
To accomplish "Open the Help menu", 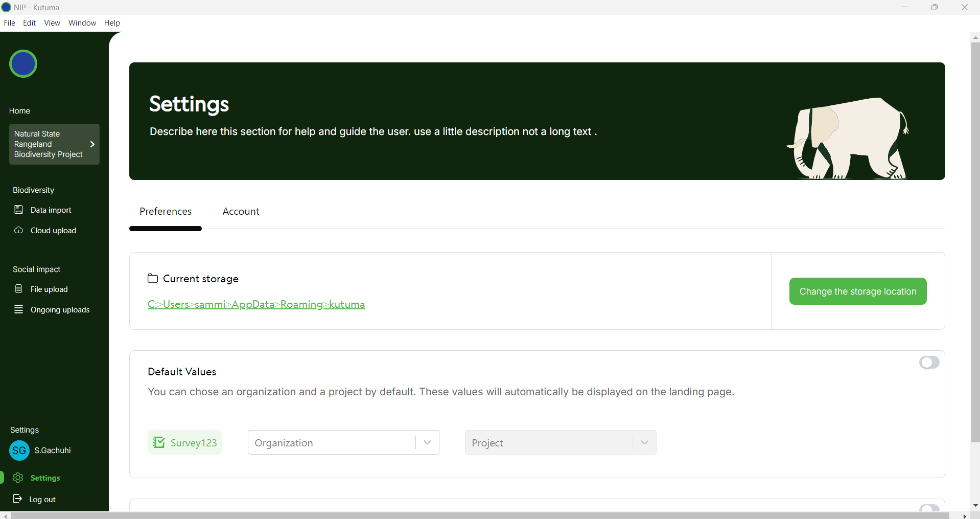I will [x=112, y=23].
